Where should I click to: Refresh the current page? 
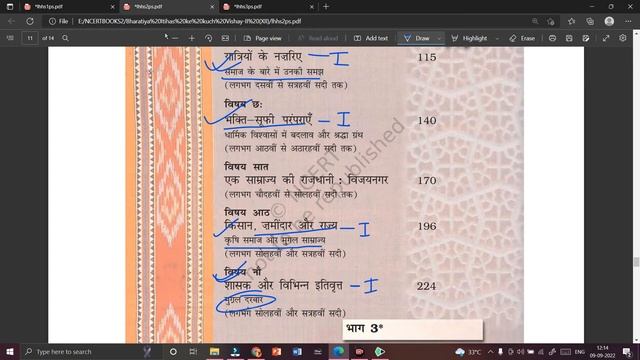(x=30, y=21)
